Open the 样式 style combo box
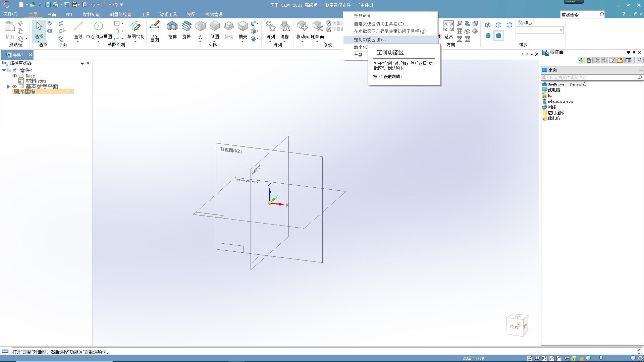Viewport: 644px width, 362px height. [x=561, y=30]
